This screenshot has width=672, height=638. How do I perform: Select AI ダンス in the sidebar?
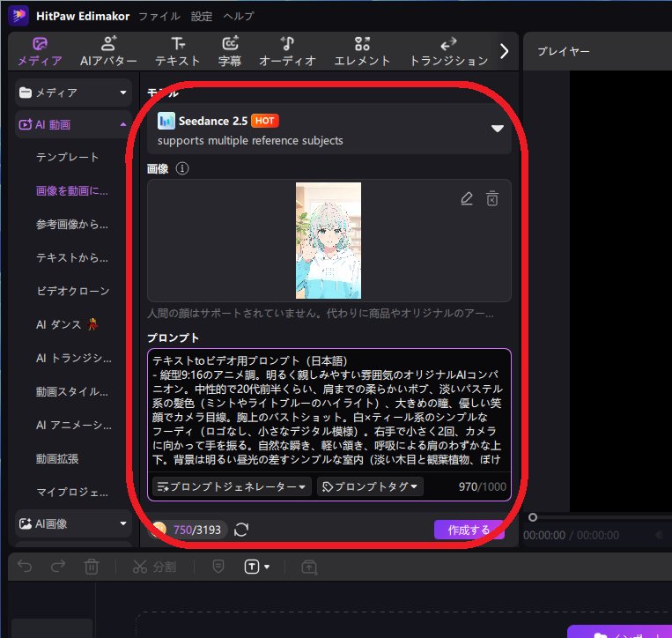click(67, 324)
